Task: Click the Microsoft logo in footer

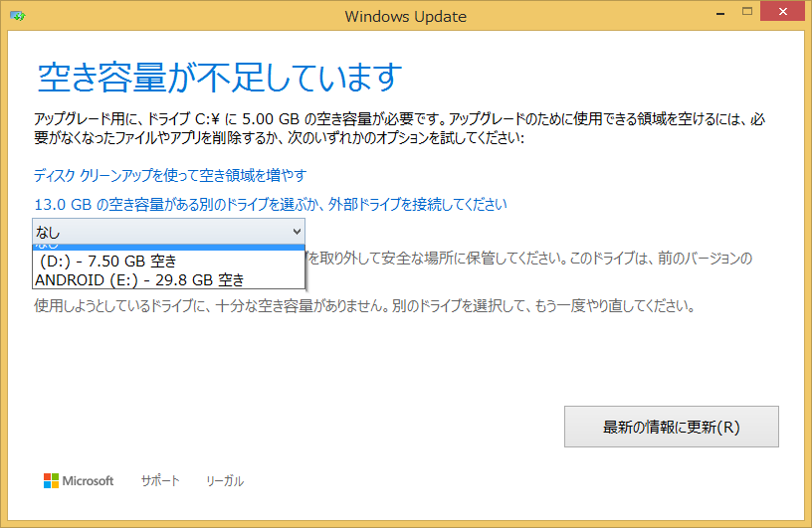Action: (x=79, y=481)
